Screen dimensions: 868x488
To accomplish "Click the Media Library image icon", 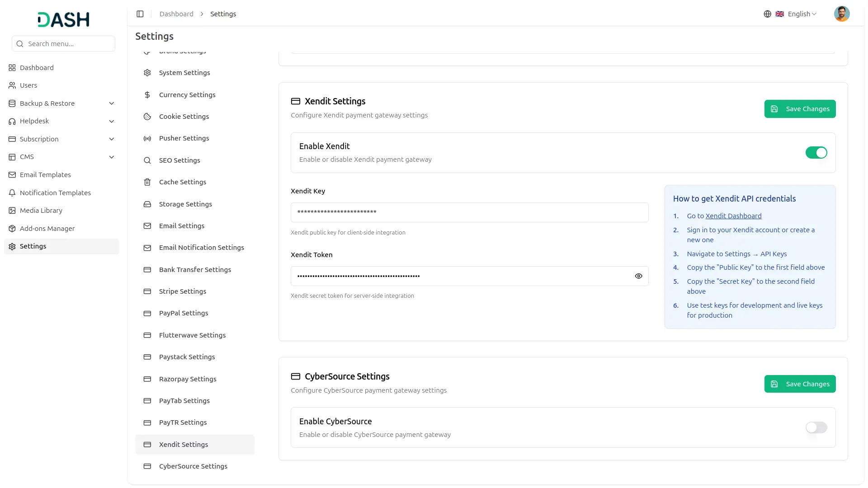I will pos(12,211).
